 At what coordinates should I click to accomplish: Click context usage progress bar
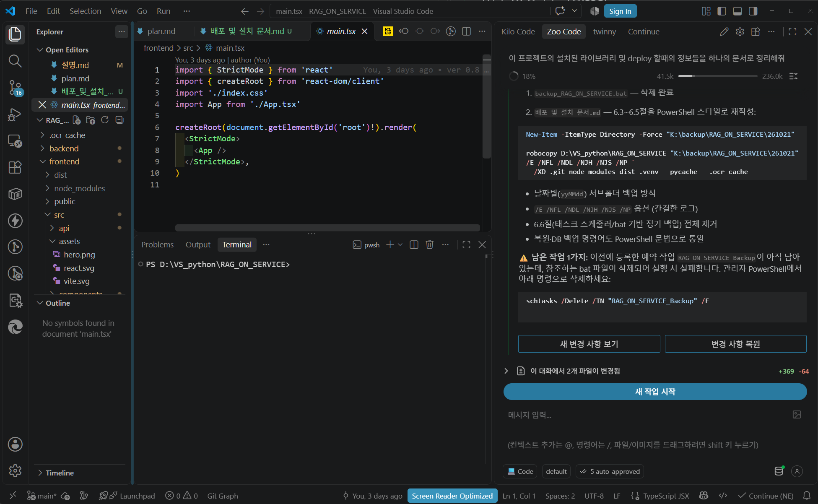pyautogui.click(x=717, y=76)
